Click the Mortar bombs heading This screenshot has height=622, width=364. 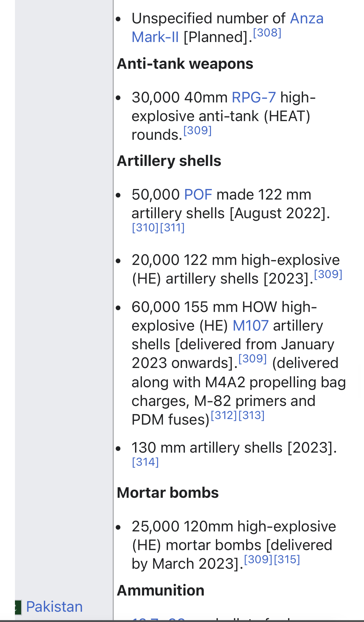click(168, 493)
